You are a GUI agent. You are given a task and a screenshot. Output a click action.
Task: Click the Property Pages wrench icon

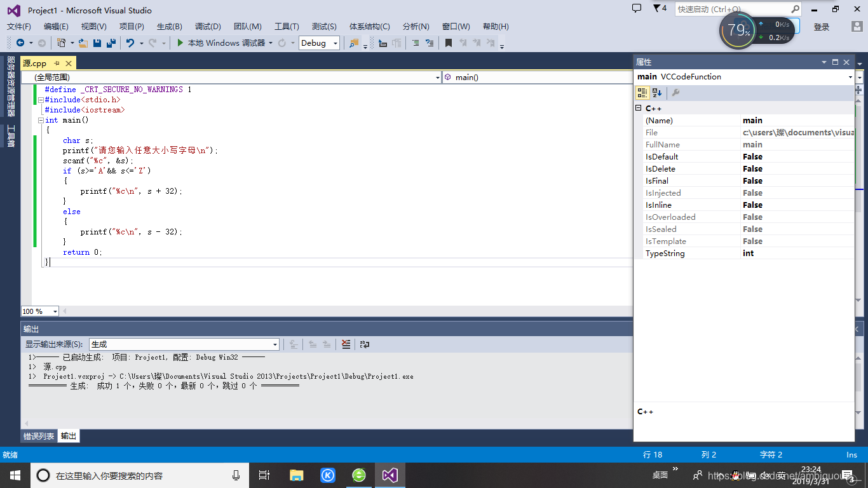675,93
